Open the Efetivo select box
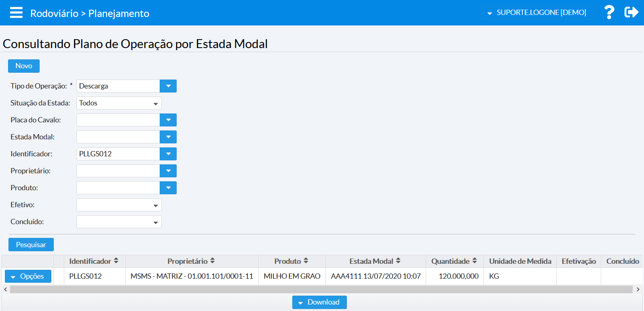The width and height of the screenshot is (644, 311). pos(119,205)
